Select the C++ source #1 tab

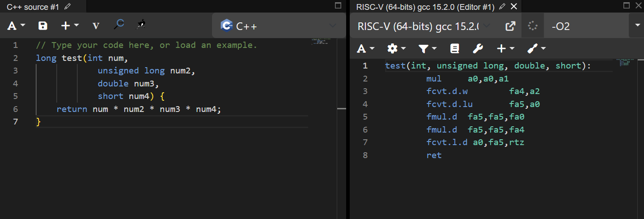click(x=33, y=6)
